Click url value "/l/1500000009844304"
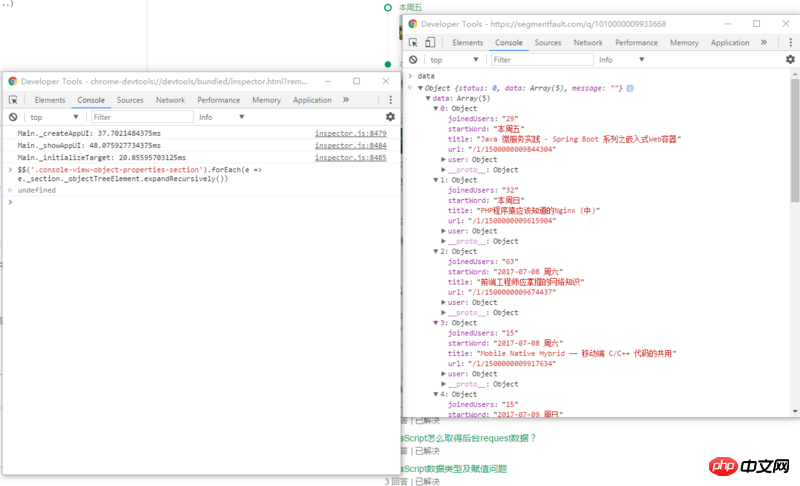Image resolution: width=800 pixels, height=486 pixels. [512, 149]
